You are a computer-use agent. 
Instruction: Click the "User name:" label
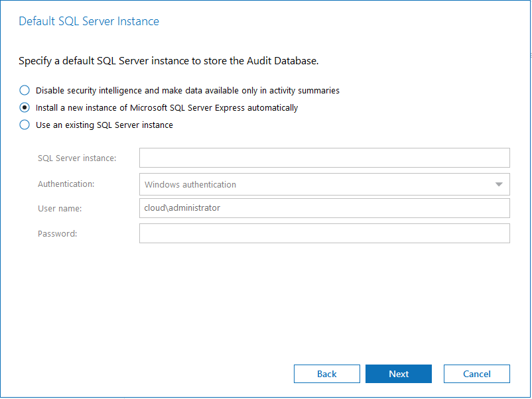tap(60, 209)
